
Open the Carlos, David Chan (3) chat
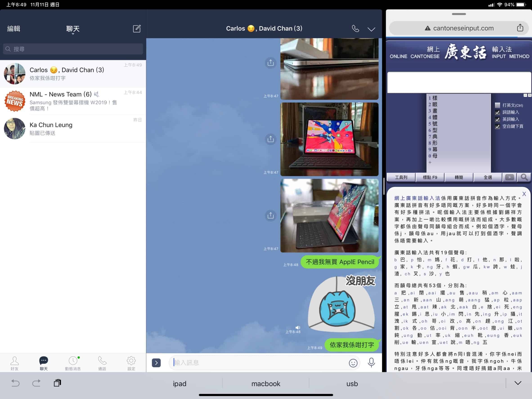click(73, 74)
